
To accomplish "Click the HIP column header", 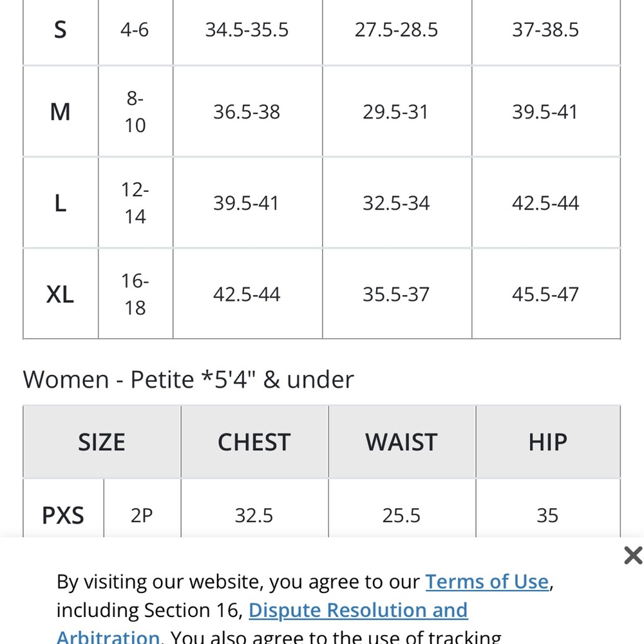I will point(548,442).
